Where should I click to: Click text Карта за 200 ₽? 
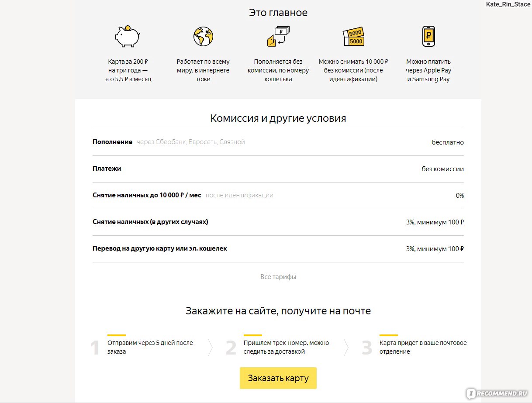(128, 62)
